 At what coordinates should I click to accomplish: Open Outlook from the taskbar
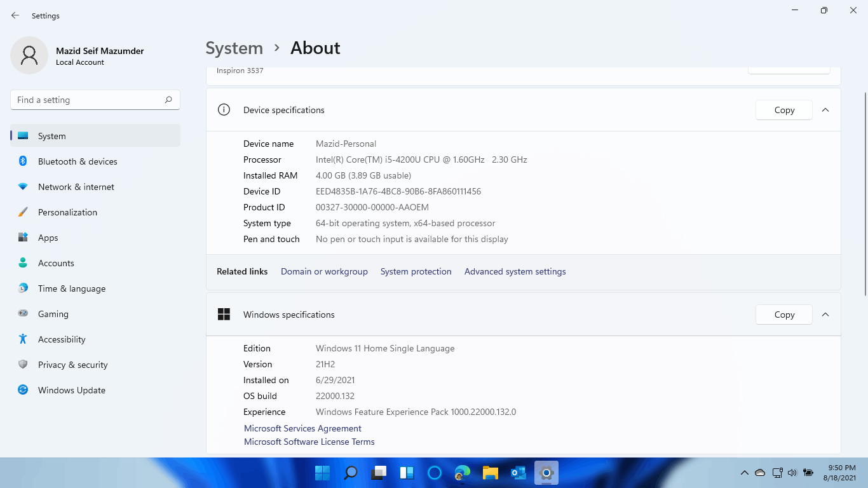click(519, 473)
